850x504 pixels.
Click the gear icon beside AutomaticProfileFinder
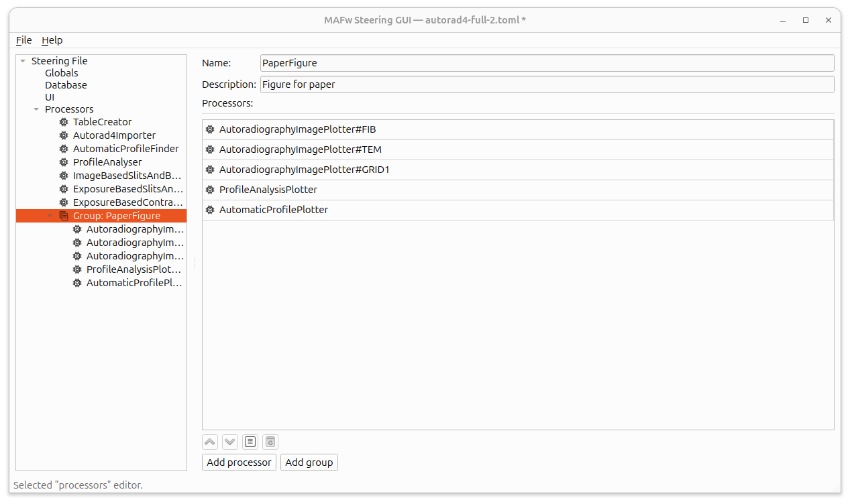click(x=63, y=149)
